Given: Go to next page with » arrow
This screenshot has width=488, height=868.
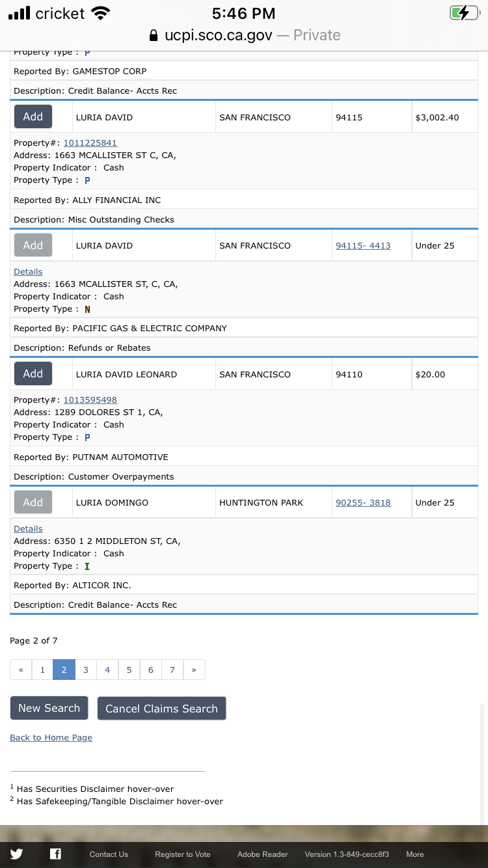Looking at the screenshot, I should [x=194, y=670].
